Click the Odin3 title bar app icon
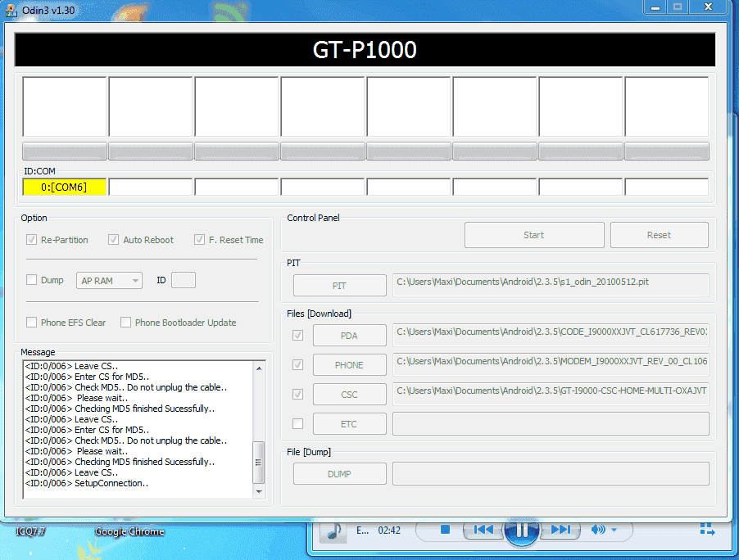 [x=11, y=11]
